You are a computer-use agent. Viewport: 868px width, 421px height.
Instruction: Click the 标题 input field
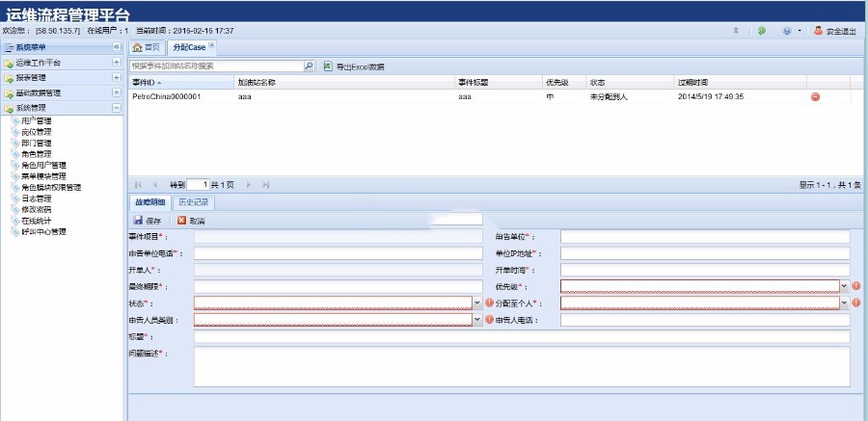pyautogui.click(x=522, y=336)
